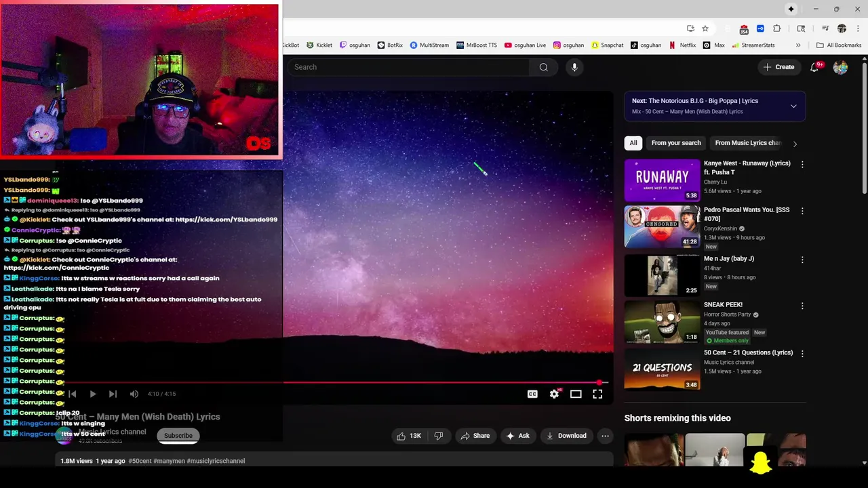Open osguhan Live YouTube bookmark
The image size is (868, 488).
pos(525,45)
